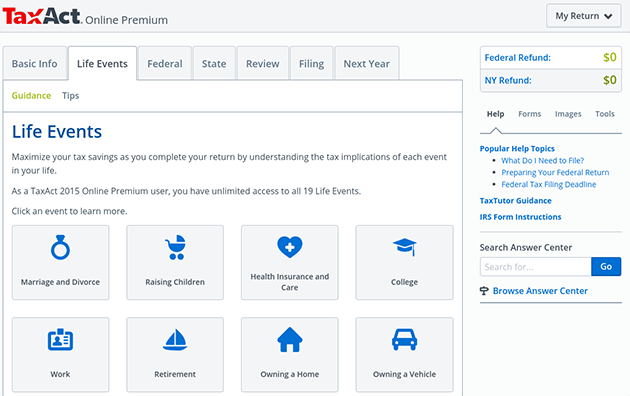Expand the My Return dropdown

(584, 16)
